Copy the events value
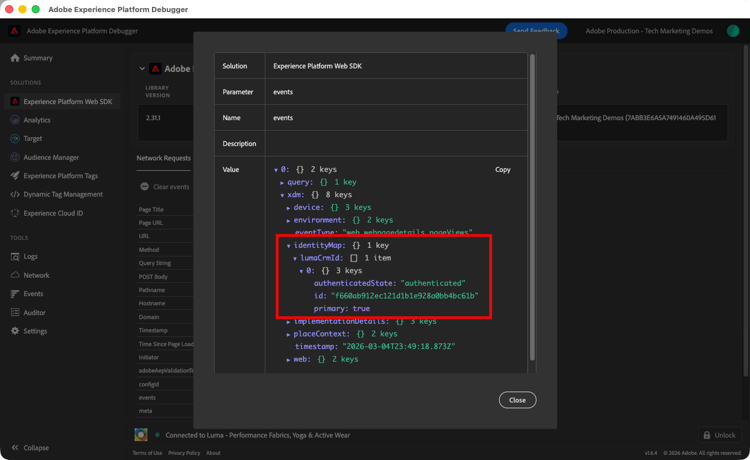Screen dimensions: 750x460 [503, 169]
